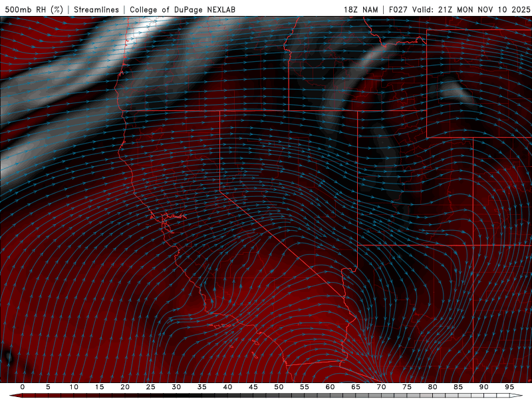Click the color bar label "60"

click(330, 387)
